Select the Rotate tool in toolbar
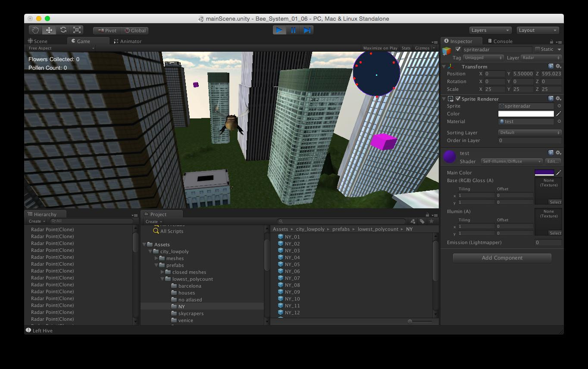 (x=63, y=30)
